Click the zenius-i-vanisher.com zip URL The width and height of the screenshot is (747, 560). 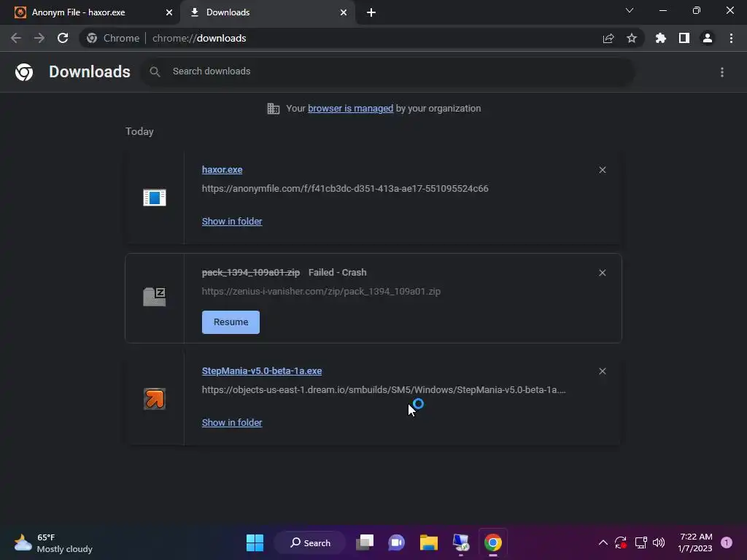[x=321, y=292]
